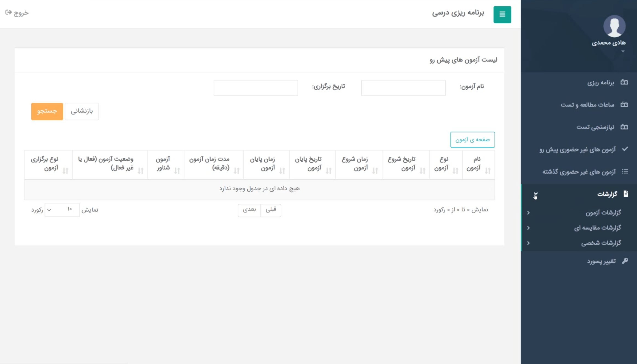Screen dimensions: 637x364
Task: Click the logout icon labeled خروج
Action: (x=9, y=12)
